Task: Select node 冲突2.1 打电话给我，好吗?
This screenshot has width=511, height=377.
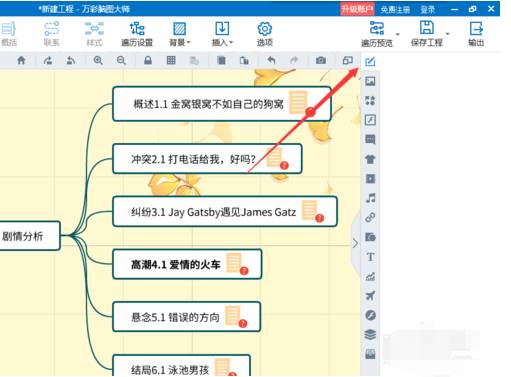Action: (207, 159)
